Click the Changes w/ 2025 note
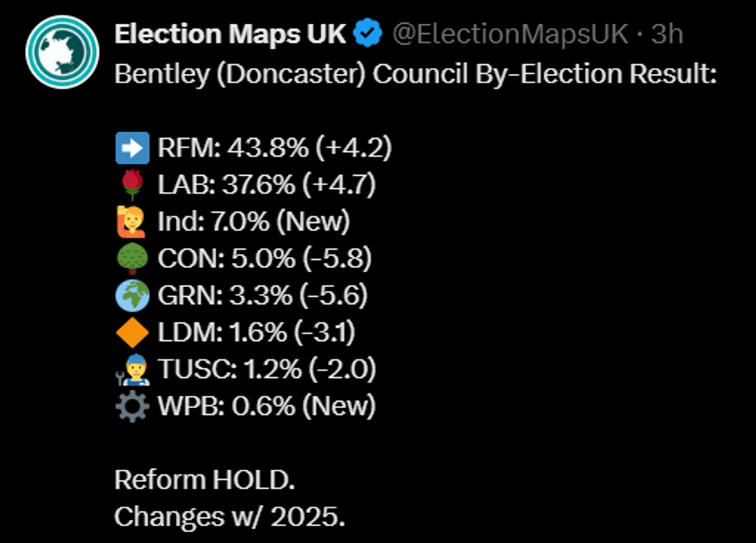756x543 pixels. point(229,516)
